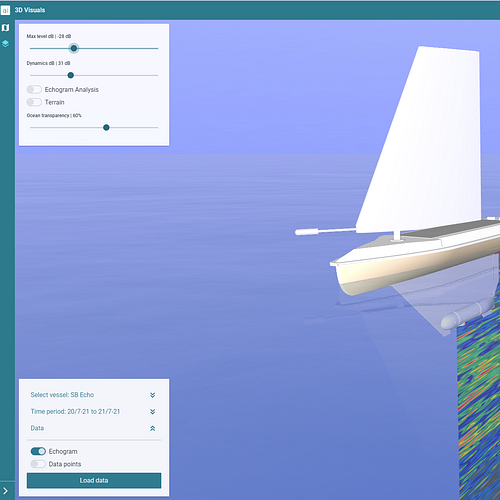The image size is (500, 500).
Task: Click the Load data button
Action: tap(94, 480)
